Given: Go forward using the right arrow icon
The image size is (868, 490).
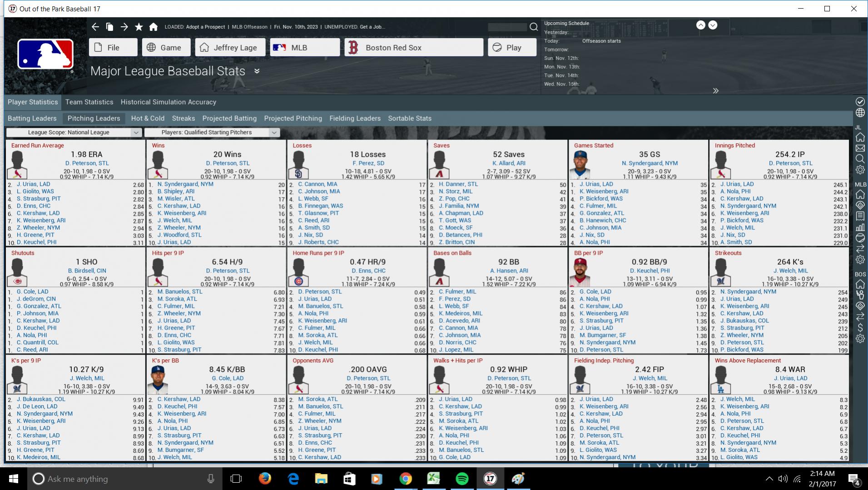Looking at the screenshot, I should pyautogui.click(x=124, y=27).
